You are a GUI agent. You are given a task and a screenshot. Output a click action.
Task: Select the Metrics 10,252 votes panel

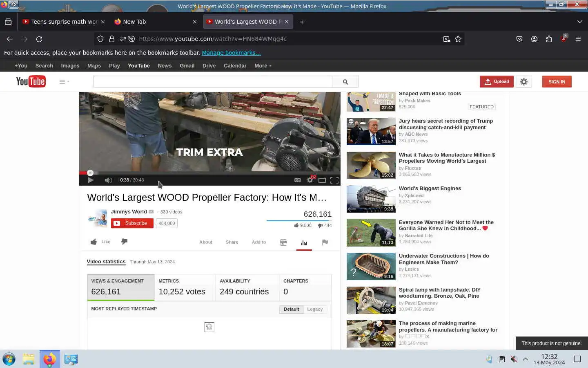pyautogui.click(x=185, y=287)
